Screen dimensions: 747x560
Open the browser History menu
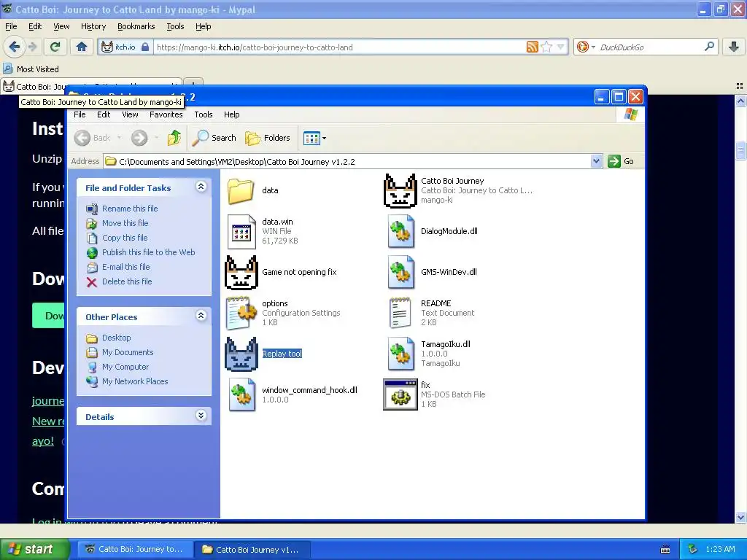click(93, 26)
